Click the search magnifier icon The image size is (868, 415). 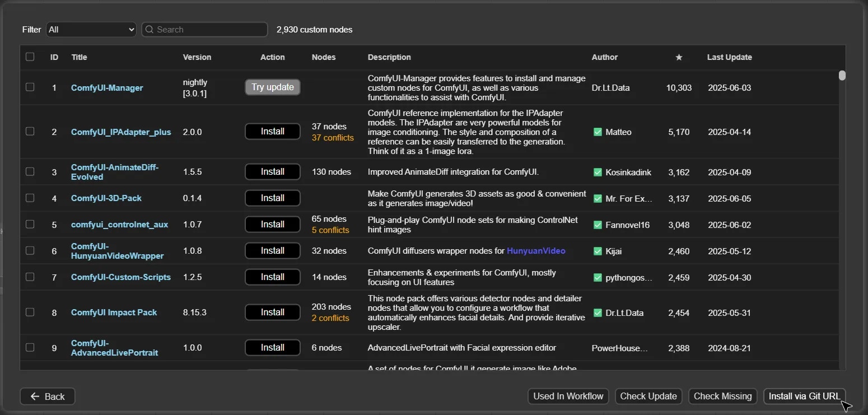(x=150, y=30)
